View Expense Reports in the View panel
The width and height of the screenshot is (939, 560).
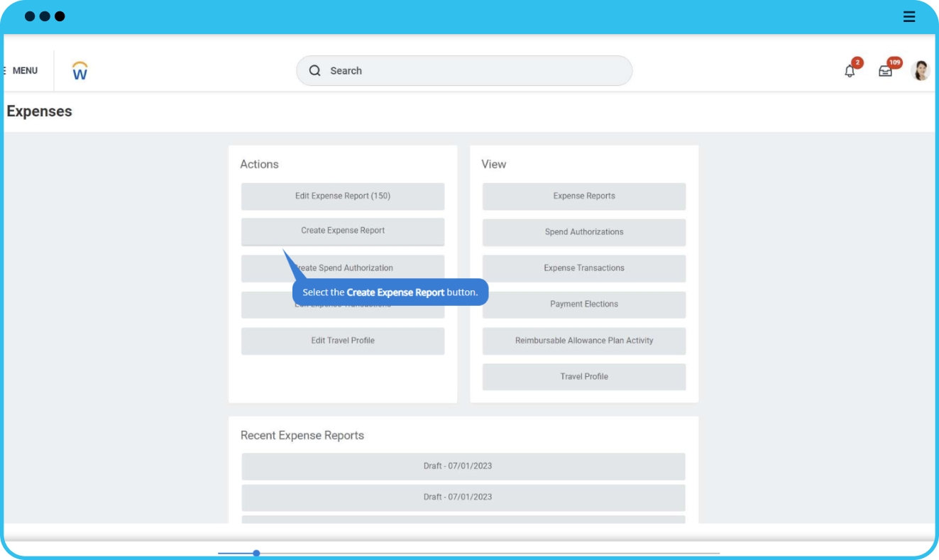pos(584,196)
